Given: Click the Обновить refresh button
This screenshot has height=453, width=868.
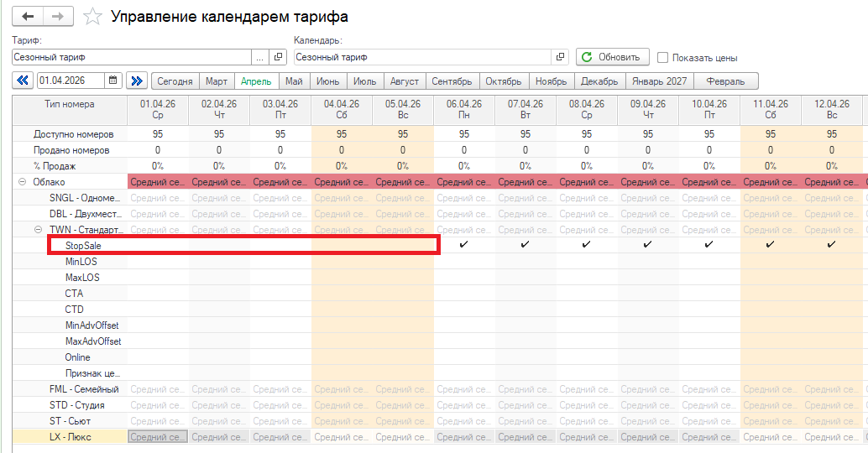Looking at the screenshot, I should [612, 57].
